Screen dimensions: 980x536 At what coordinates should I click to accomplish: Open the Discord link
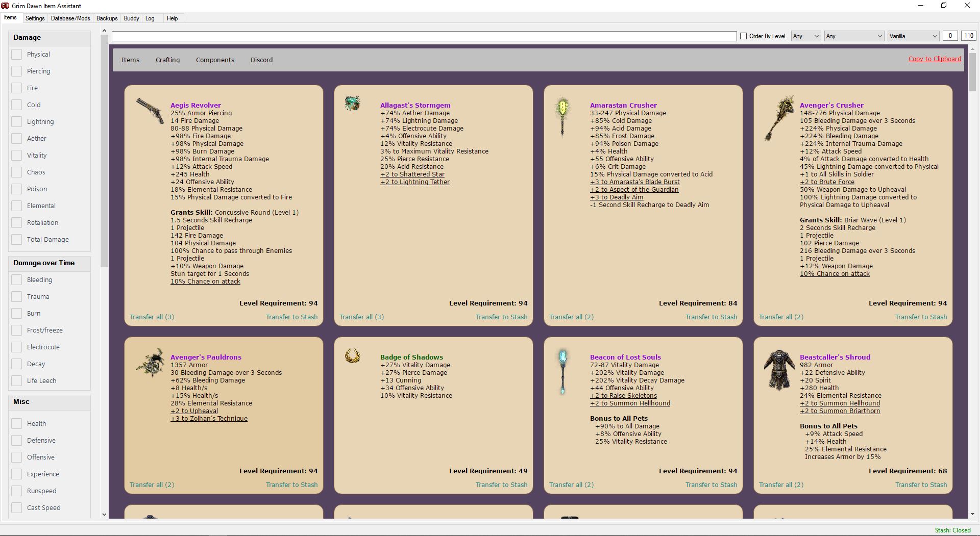coord(261,60)
